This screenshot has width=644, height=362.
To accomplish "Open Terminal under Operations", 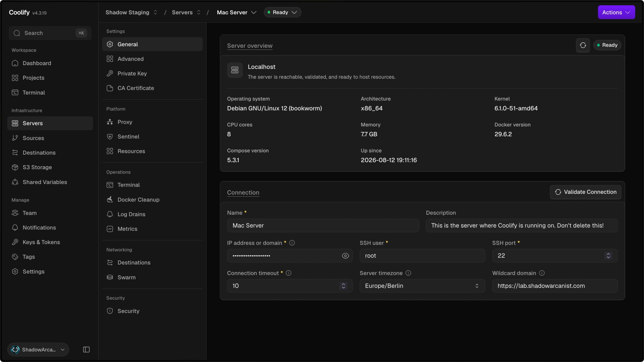I will 152,185.
